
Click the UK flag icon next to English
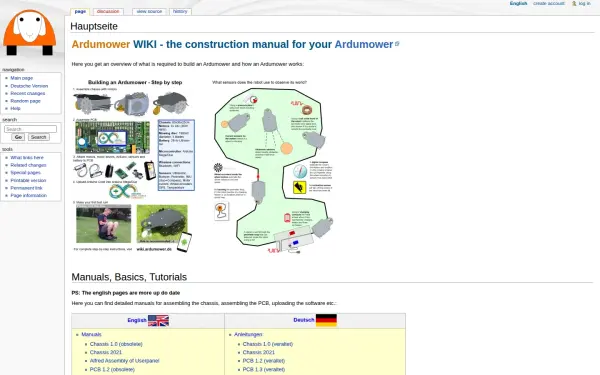[x=158, y=320]
